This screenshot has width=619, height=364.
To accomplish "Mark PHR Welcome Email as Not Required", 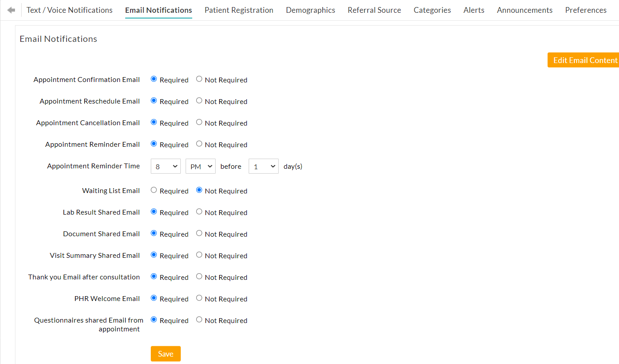I will [x=199, y=297].
